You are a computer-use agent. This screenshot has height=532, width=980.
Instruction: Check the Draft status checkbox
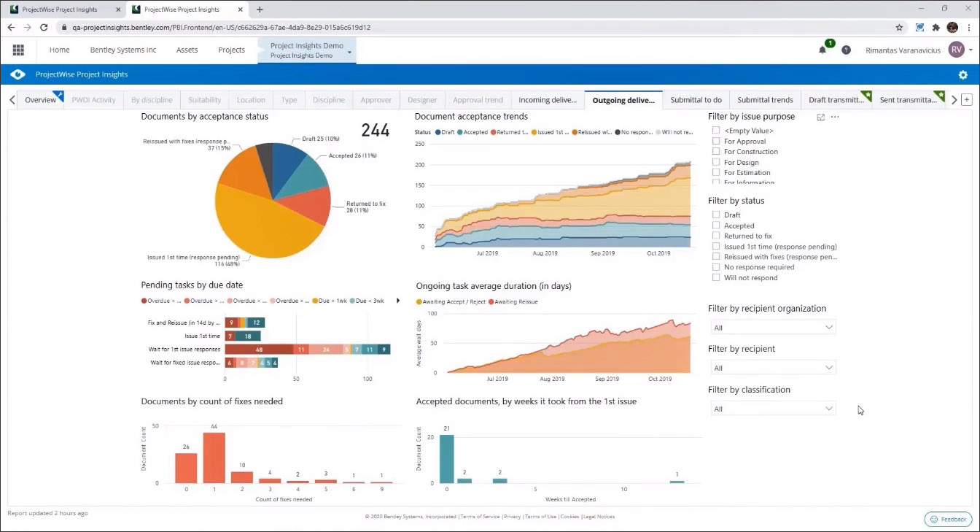click(x=716, y=215)
